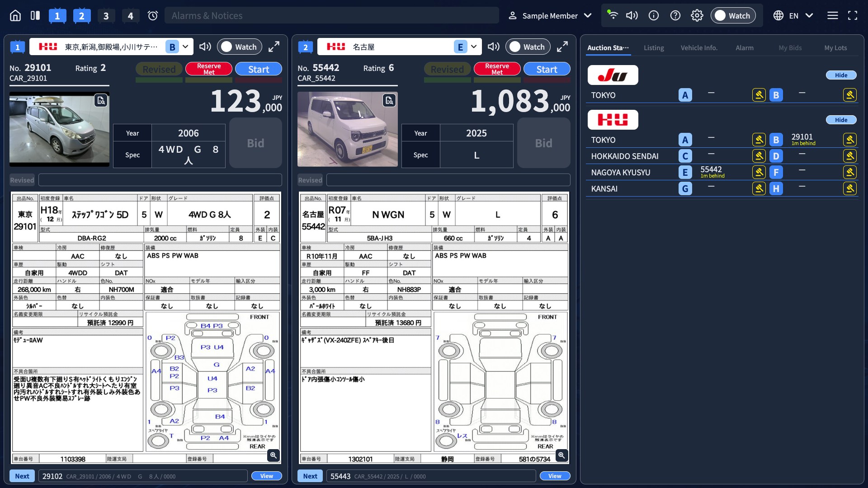The width and height of the screenshot is (868, 488).
Task: Open the split panel layout icon
Action: point(35,16)
